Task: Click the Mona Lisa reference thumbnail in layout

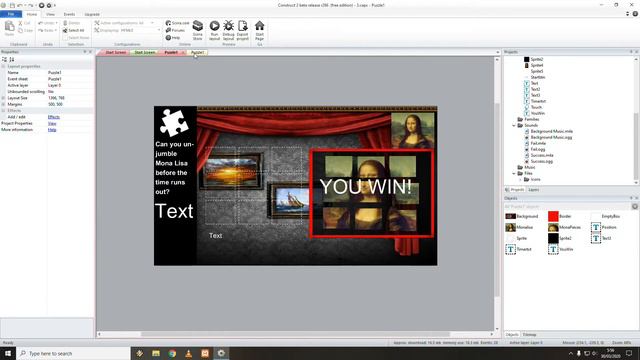Action: 413,131
